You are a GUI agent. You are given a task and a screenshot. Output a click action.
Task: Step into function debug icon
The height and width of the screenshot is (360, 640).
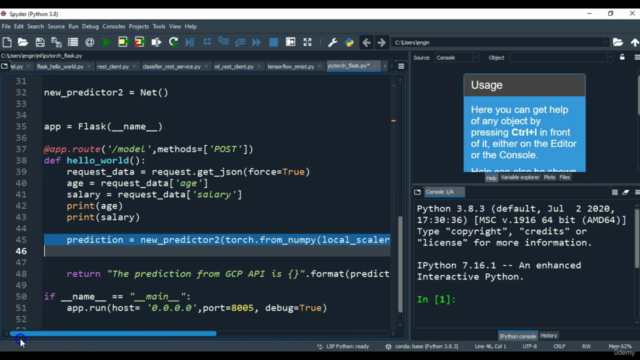[223, 42]
